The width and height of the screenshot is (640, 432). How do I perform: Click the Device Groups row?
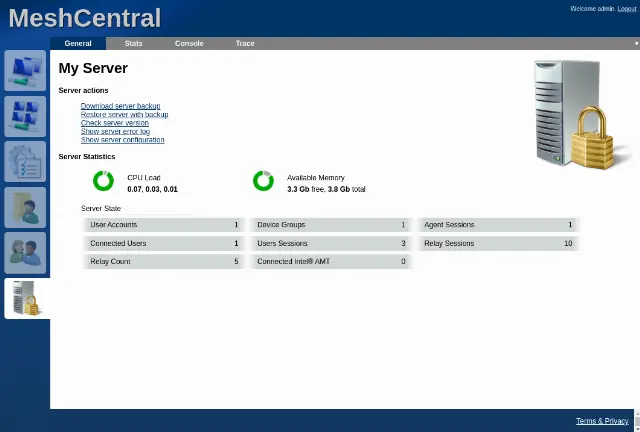[x=331, y=225]
